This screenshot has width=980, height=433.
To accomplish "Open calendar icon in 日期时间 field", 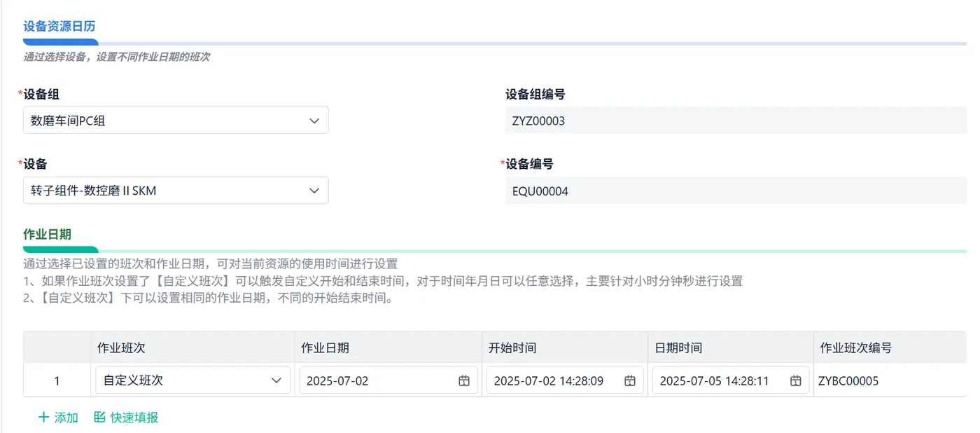I will point(796,380).
